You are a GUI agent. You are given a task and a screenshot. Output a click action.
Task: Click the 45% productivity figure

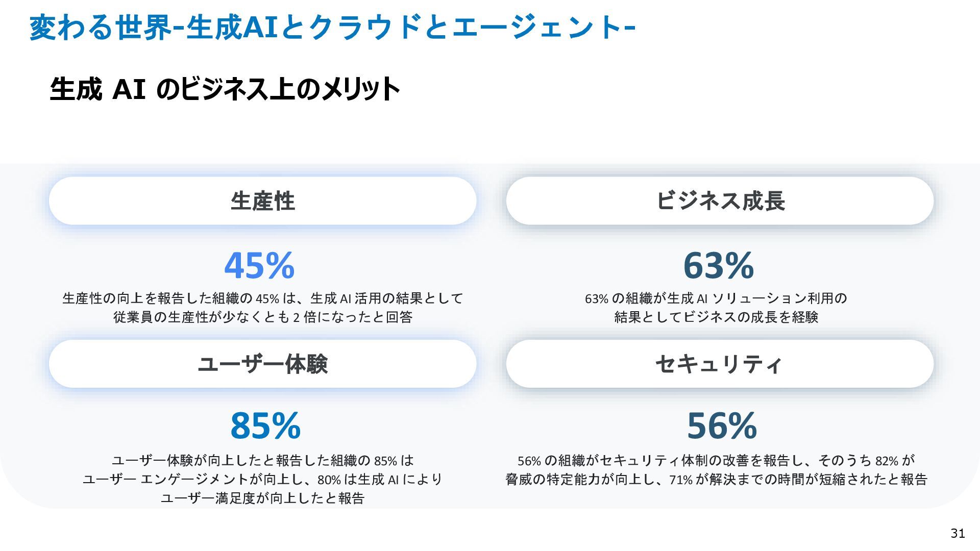click(x=259, y=266)
